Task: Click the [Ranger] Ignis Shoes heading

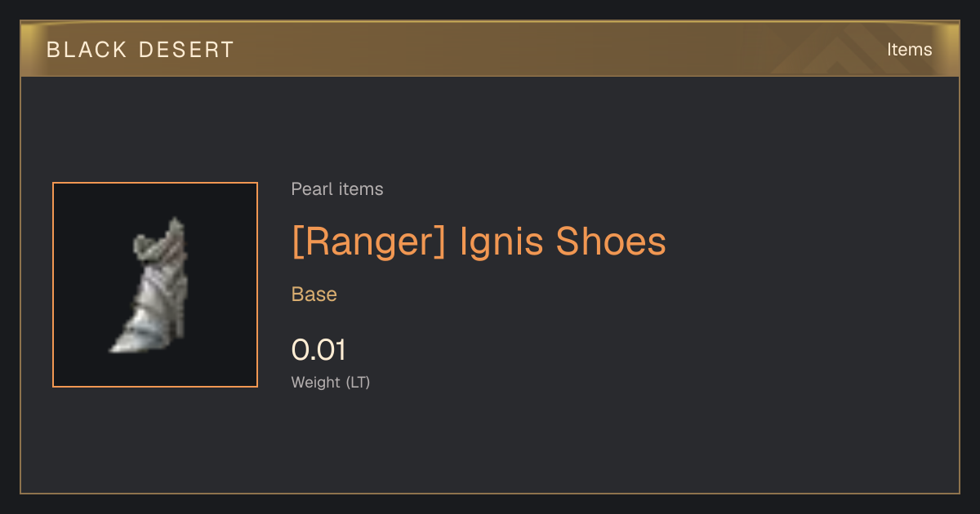Action: [x=479, y=241]
